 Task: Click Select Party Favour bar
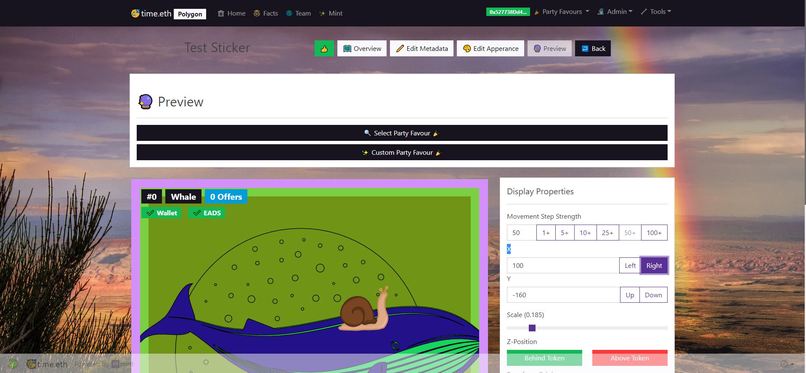(402, 133)
